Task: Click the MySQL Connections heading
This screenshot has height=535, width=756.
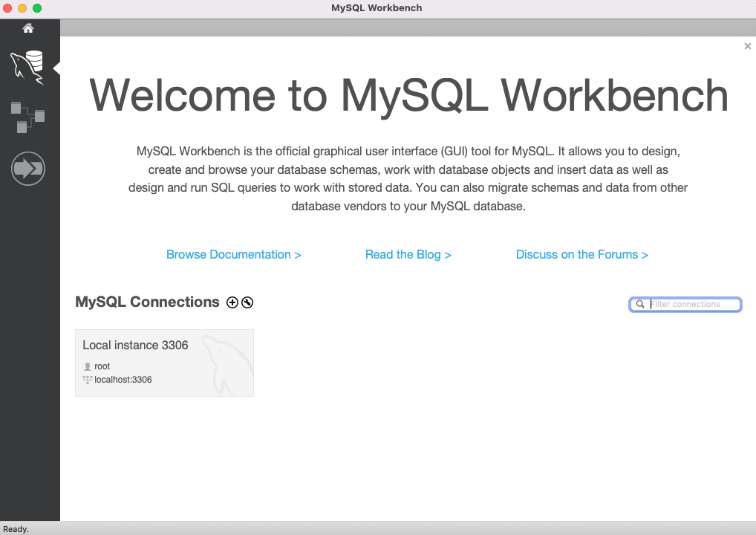Action: [x=147, y=302]
